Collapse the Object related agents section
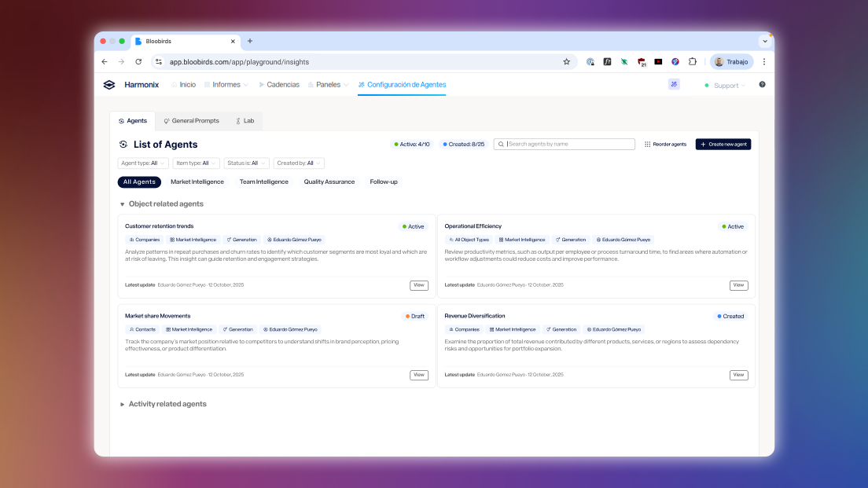 pyautogui.click(x=123, y=204)
